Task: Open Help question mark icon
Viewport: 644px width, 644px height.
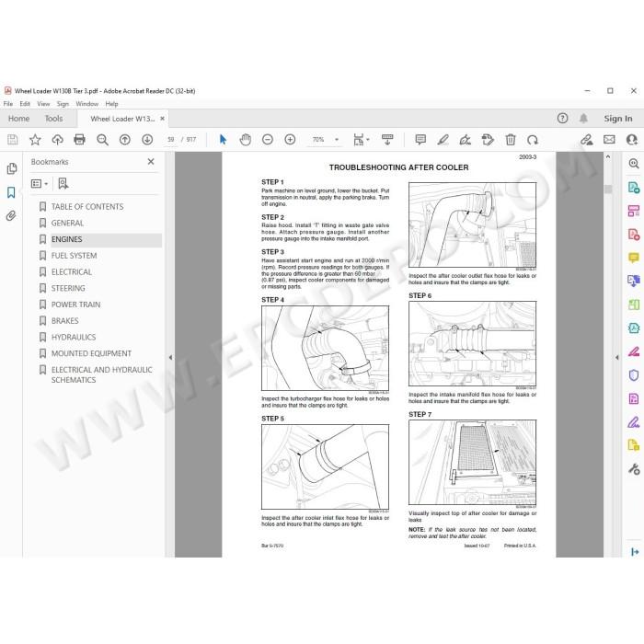Action: (563, 119)
